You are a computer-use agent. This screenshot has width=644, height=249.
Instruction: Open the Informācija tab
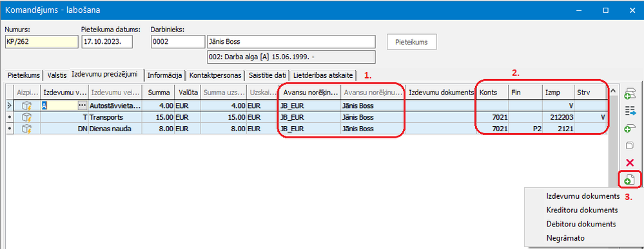(164, 75)
